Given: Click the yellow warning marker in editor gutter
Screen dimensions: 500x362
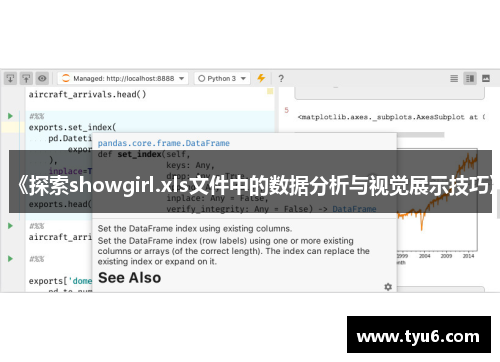Looking at the screenshot, I should [x=270, y=91].
